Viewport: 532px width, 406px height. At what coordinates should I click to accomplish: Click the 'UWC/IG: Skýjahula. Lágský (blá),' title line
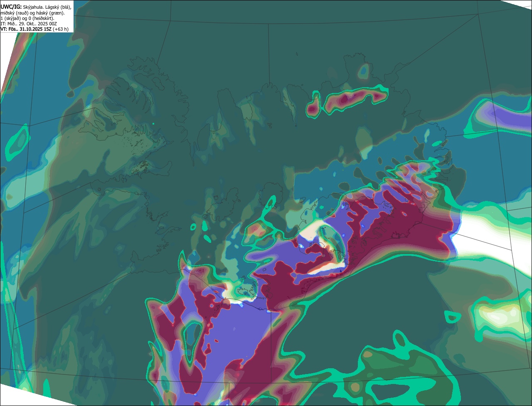click(36, 7)
